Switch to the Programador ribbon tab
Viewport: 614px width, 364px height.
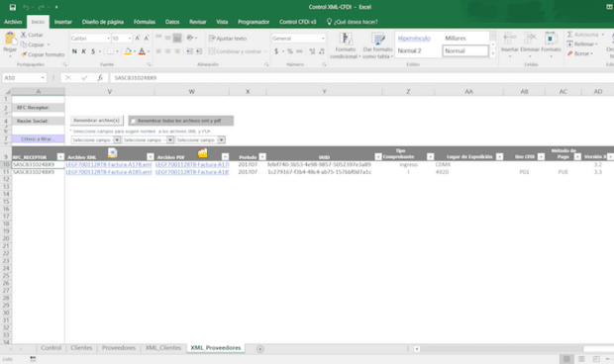254,22
